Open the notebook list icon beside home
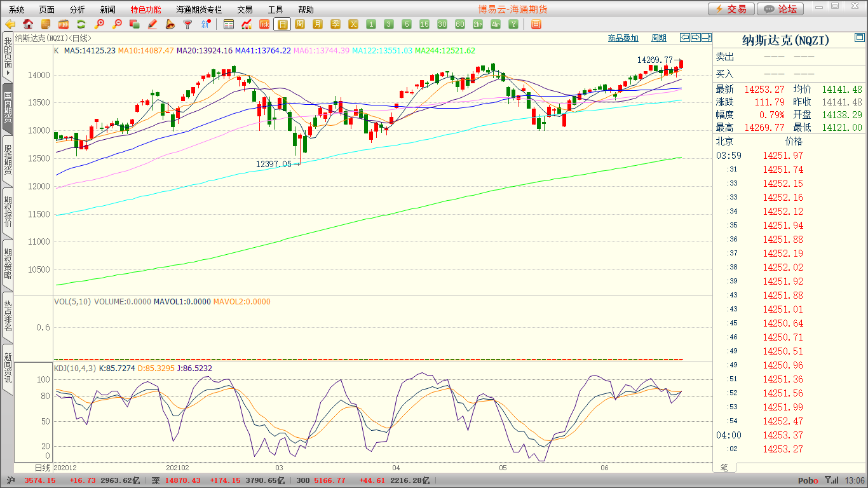 point(46,24)
